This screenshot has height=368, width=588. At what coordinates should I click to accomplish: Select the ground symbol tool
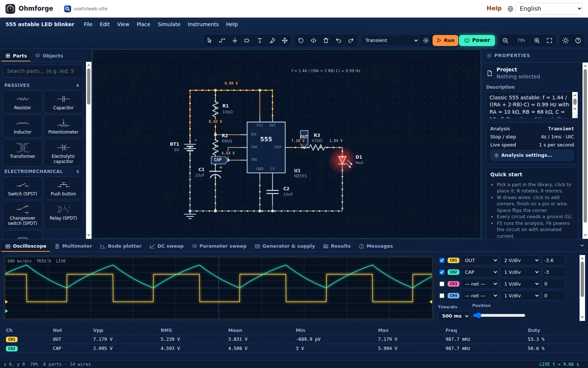[234, 40]
